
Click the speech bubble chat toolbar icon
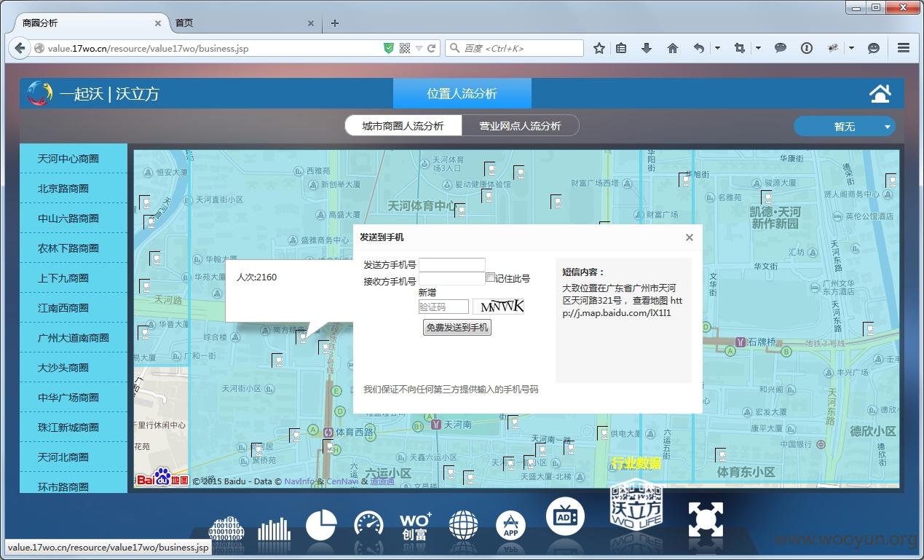781,48
